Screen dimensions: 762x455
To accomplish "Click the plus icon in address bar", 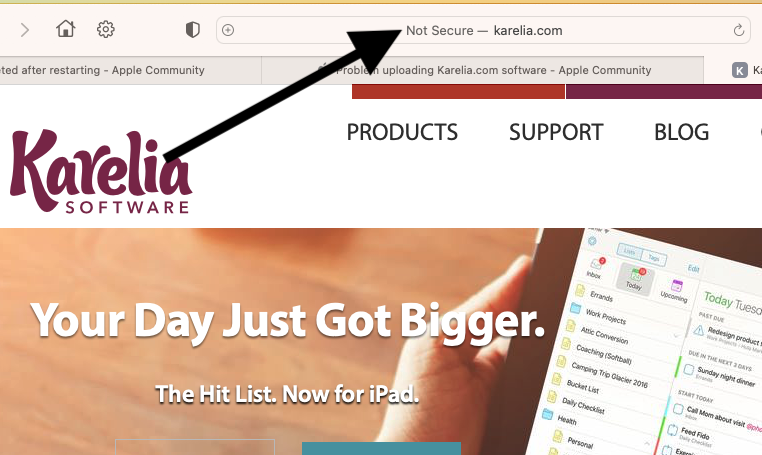I will (x=228, y=30).
